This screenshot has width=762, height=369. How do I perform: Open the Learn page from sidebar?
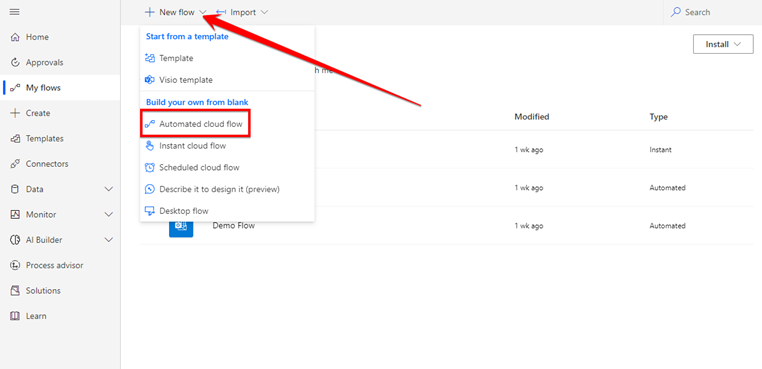pos(60,316)
